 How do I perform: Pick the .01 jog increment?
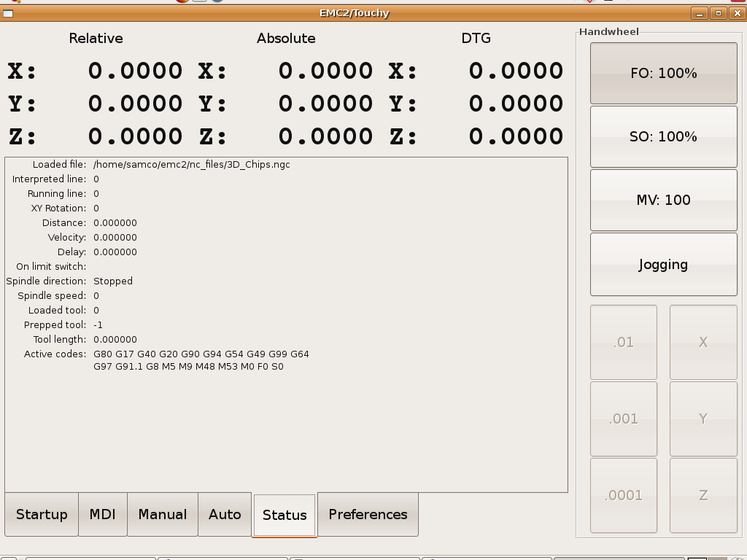(624, 343)
